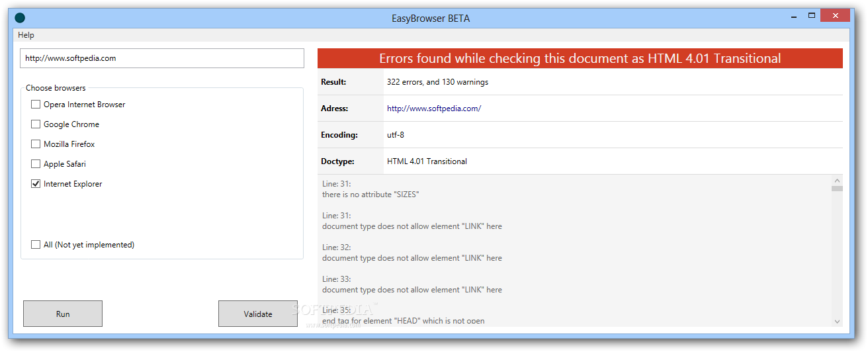Uncheck the Internet Explorer checkbox
868x352 pixels.
click(x=36, y=184)
